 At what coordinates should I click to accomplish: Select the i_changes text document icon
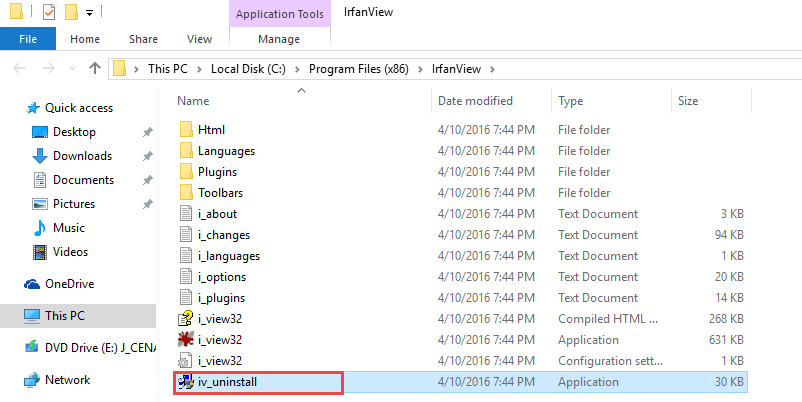[x=186, y=235]
